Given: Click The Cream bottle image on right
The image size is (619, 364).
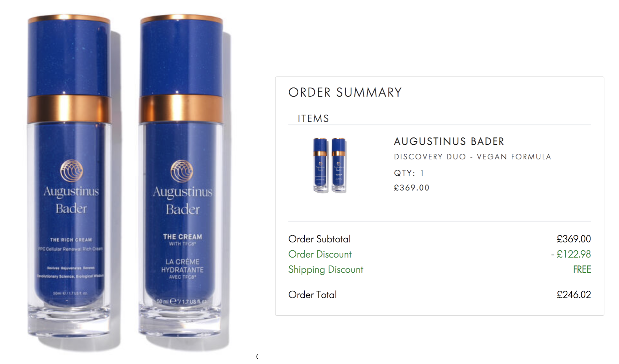Looking at the screenshot, I should pyautogui.click(x=182, y=176).
